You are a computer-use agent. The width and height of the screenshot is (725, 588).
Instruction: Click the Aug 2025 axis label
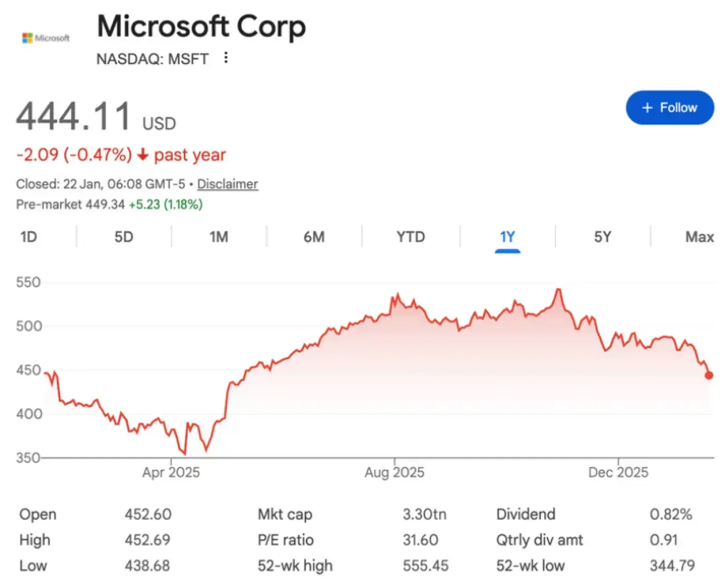pyautogui.click(x=394, y=472)
